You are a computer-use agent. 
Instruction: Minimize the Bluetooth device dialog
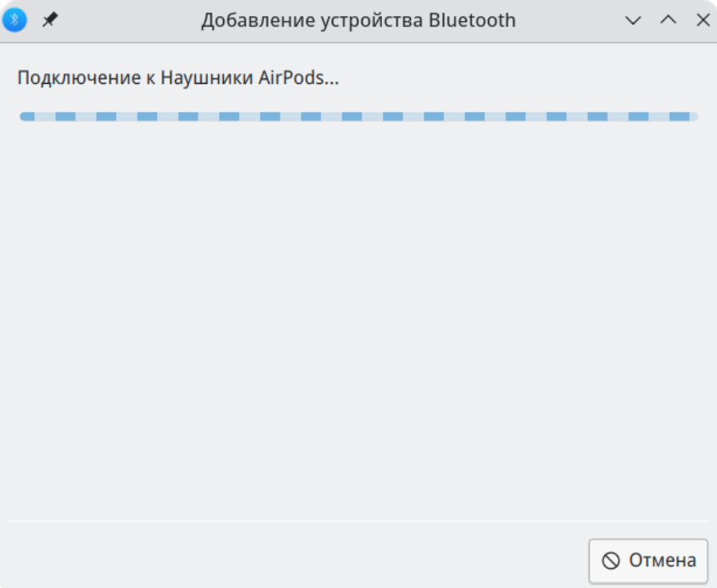coord(633,20)
